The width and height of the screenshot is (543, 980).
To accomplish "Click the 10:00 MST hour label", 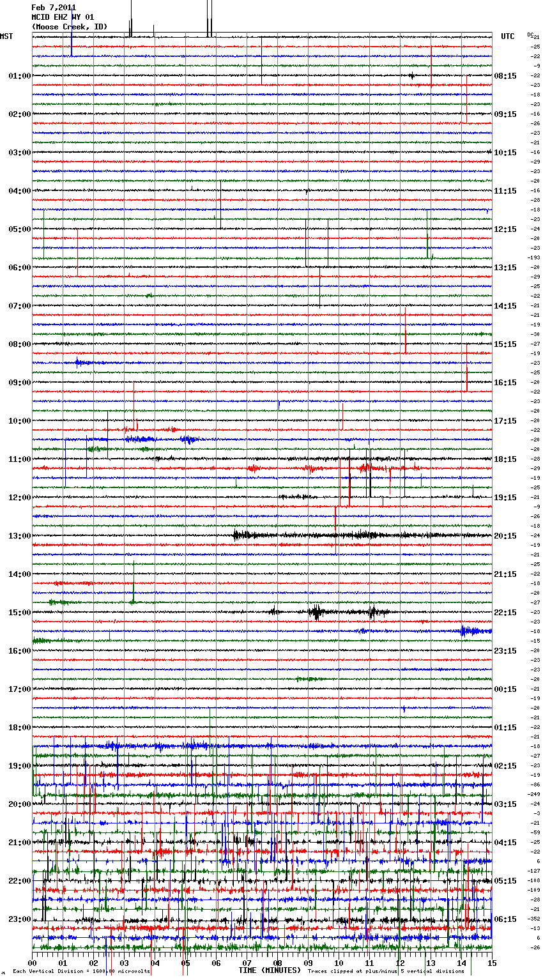I will (20, 421).
